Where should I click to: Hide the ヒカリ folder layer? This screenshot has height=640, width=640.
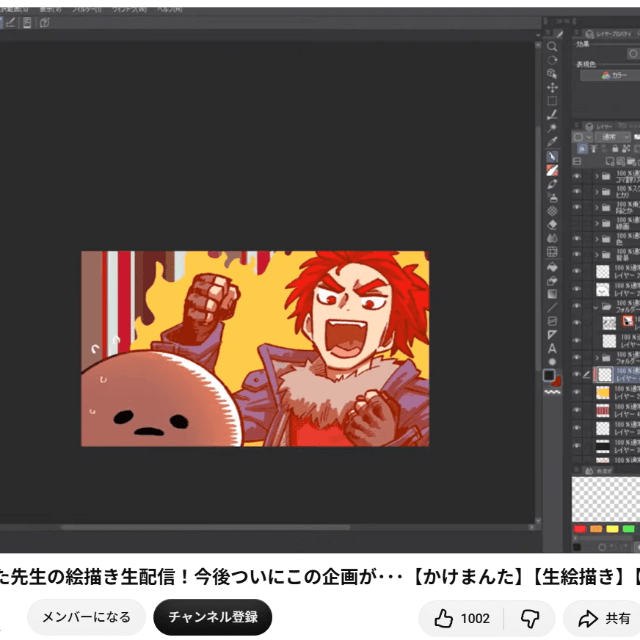coord(577,192)
